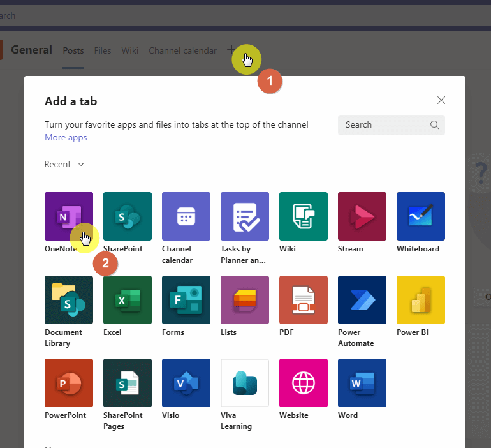Click the magnifier icon in the Search box
491x448 pixels.
tap(435, 125)
